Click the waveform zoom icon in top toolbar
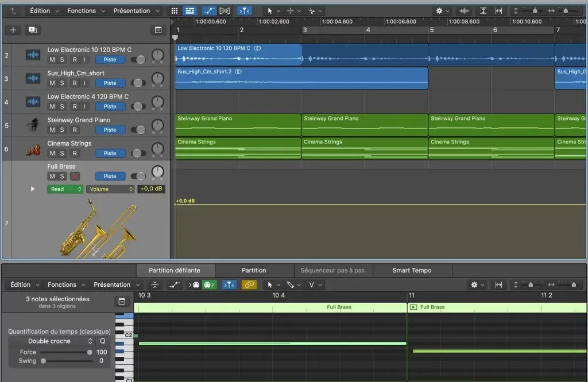 [x=464, y=11]
